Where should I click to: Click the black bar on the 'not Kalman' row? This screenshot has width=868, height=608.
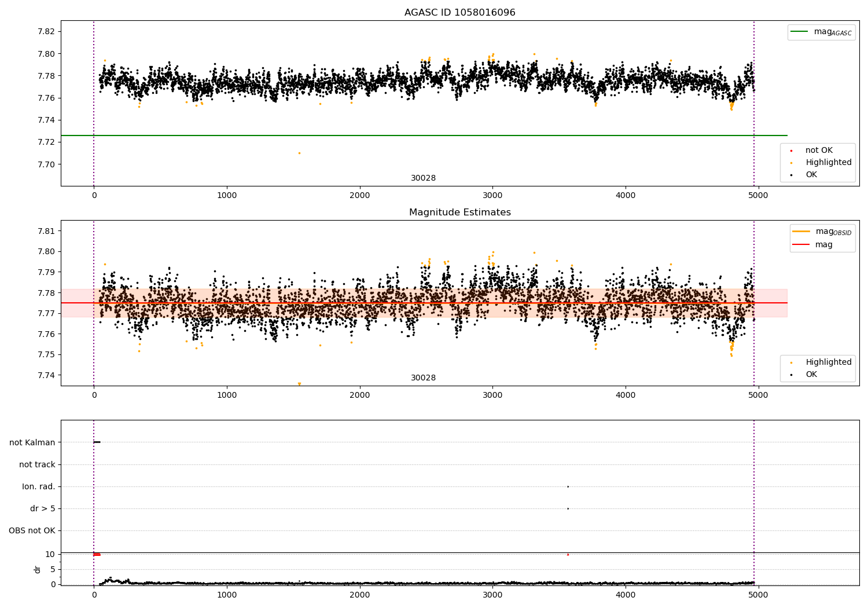97,442
